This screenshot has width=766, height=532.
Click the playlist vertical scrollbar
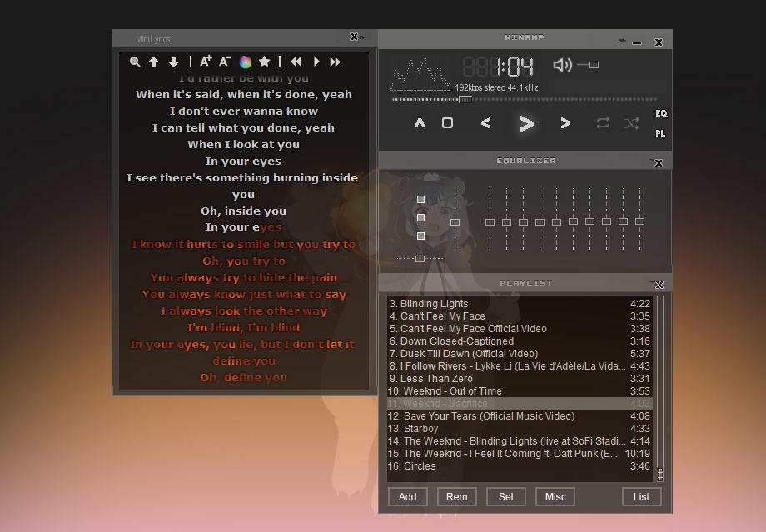(660, 389)
